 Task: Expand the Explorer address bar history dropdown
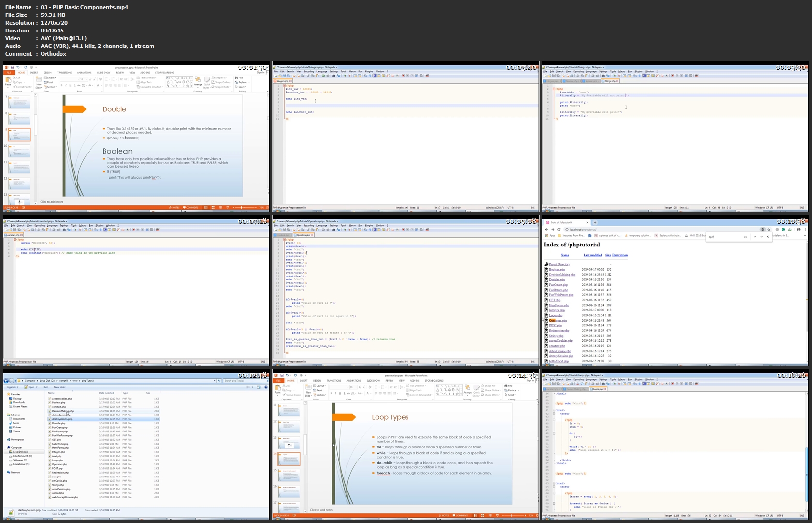pos(214,381)
